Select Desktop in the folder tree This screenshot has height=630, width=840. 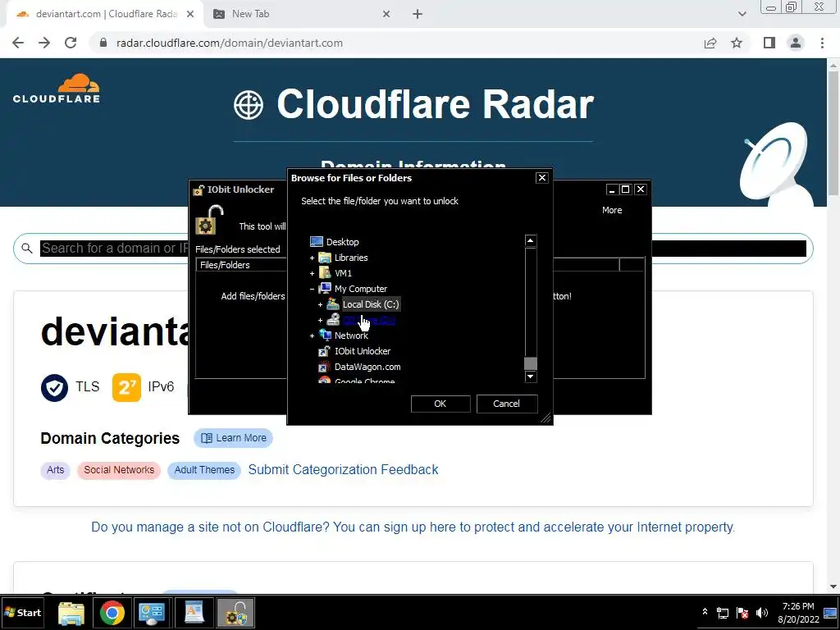pos(342,242)
